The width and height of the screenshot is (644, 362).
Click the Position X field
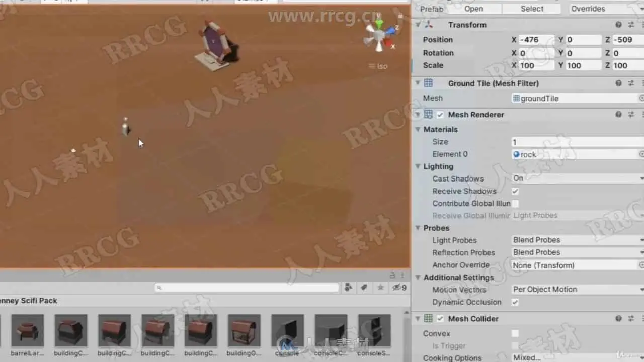536,40
